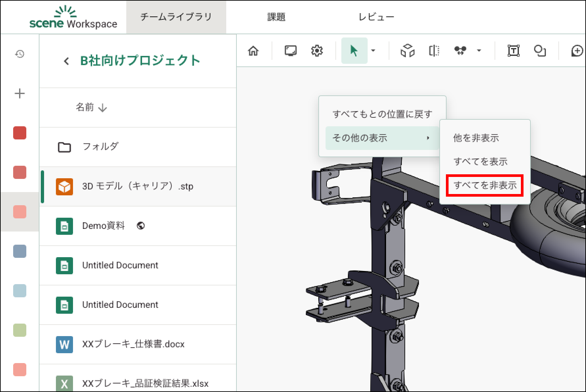Go back using arrow beside B社向けプロジェクト

point(66,61)
